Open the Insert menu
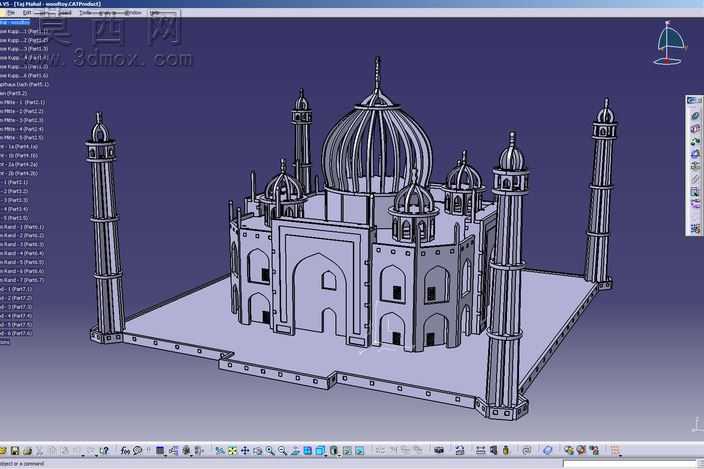 [65, 13]
